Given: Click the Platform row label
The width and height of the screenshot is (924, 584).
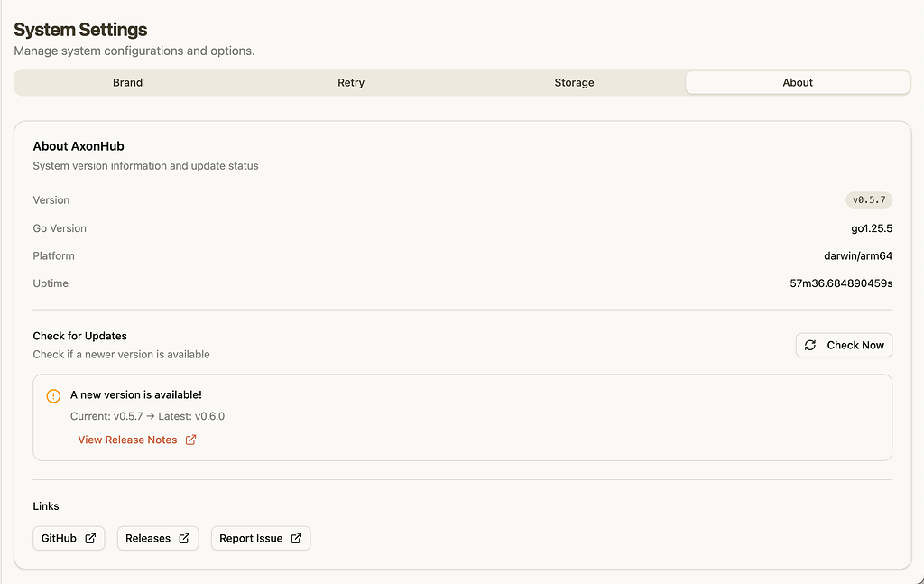Looking at the screenshot, I should [x=53, y=255].
